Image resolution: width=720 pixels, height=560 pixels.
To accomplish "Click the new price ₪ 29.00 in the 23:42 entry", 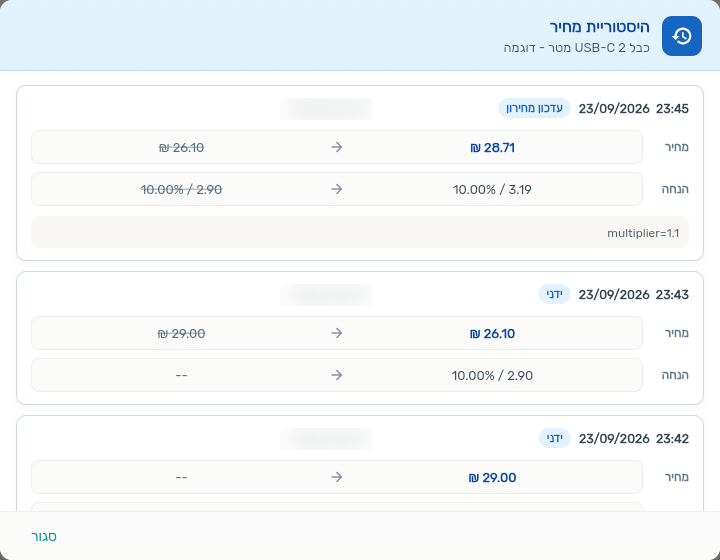I will [492, 478].
